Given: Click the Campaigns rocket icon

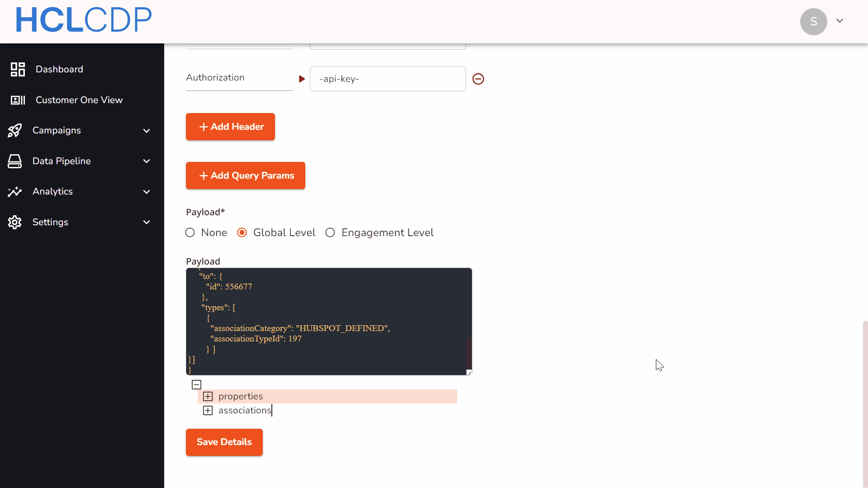Looking at the screenshot, I should pyautogui.click(x=14, y=131).
